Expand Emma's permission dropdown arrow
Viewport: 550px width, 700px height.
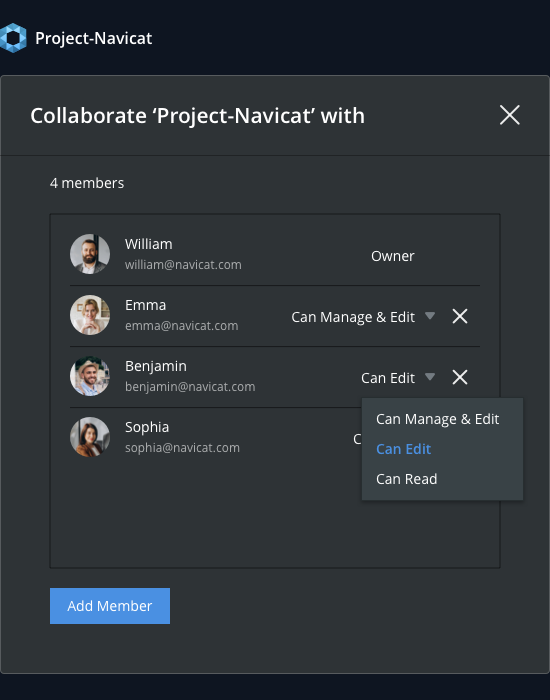click(430, 316)
